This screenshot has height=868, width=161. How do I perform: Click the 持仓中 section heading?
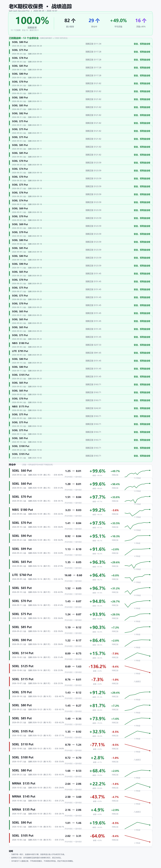pyautogui.click(x=12, y=465)
